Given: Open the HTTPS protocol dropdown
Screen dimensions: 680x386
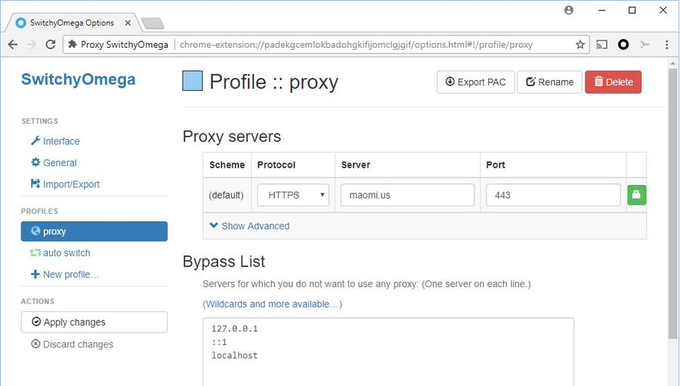Looking at the screenshot, I should click(293, 195).
